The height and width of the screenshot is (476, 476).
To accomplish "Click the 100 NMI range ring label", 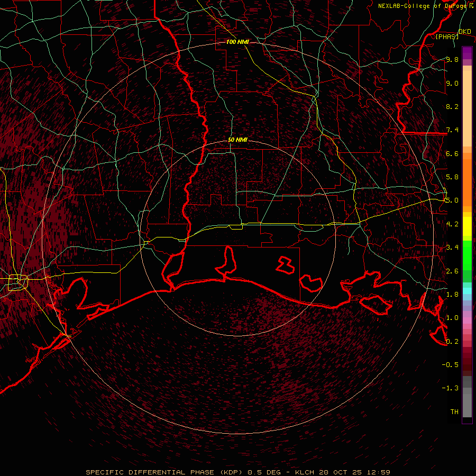I will click(x=237, y=42).
